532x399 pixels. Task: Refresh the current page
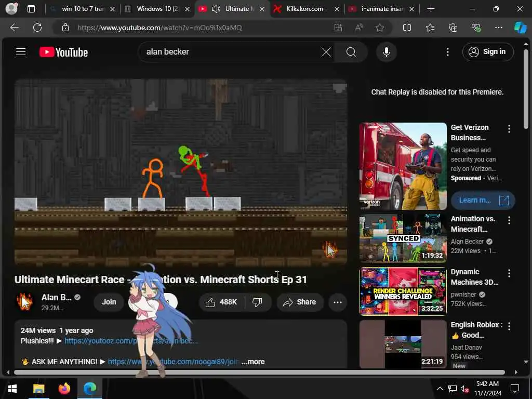[37, 28]
